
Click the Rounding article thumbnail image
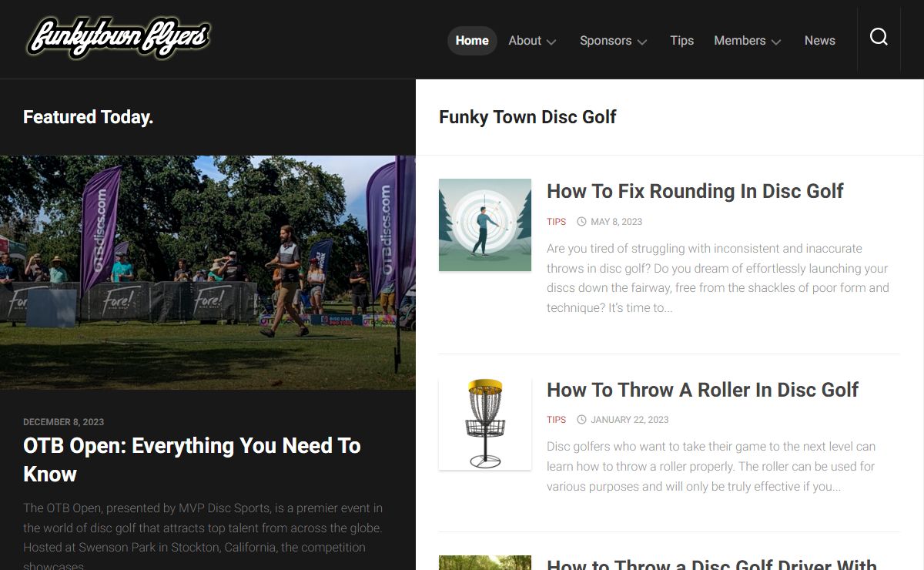(x=485, y=225)
